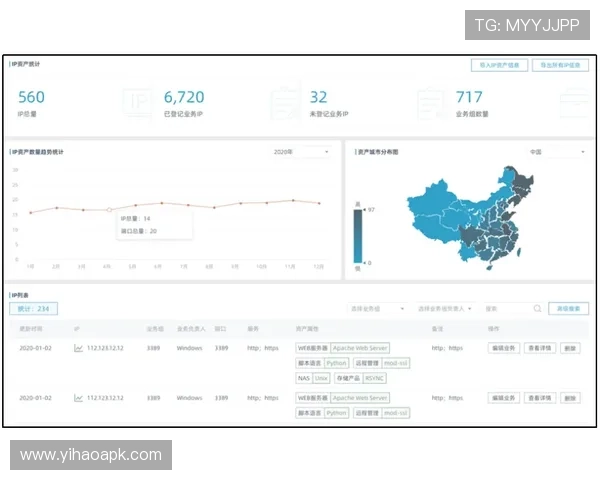Click the 1月 data point on the trend line
The width and height of the screenshot is (600, 480).
click(x=31, y=213)
